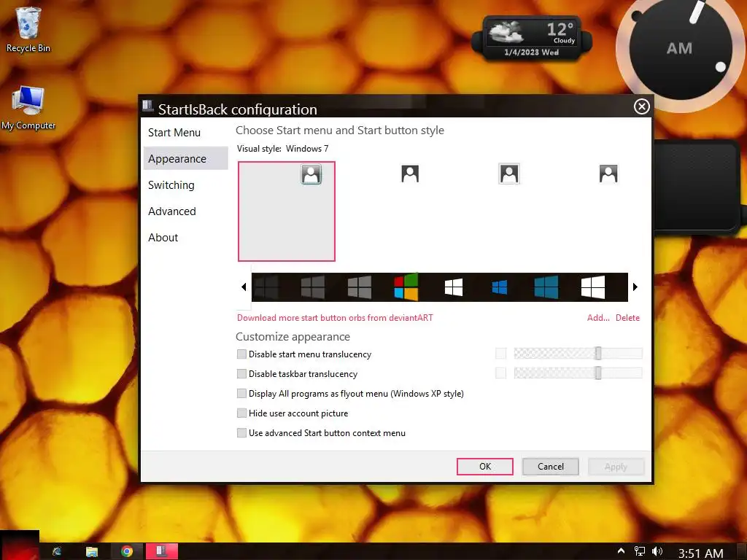Enable Disable start menu translucency checkbox
This screenshot has height=560, width=747.
242,354
